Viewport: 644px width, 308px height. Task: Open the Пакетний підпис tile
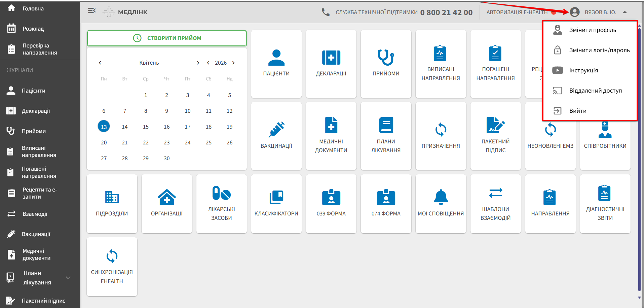(x=495, y=136)
